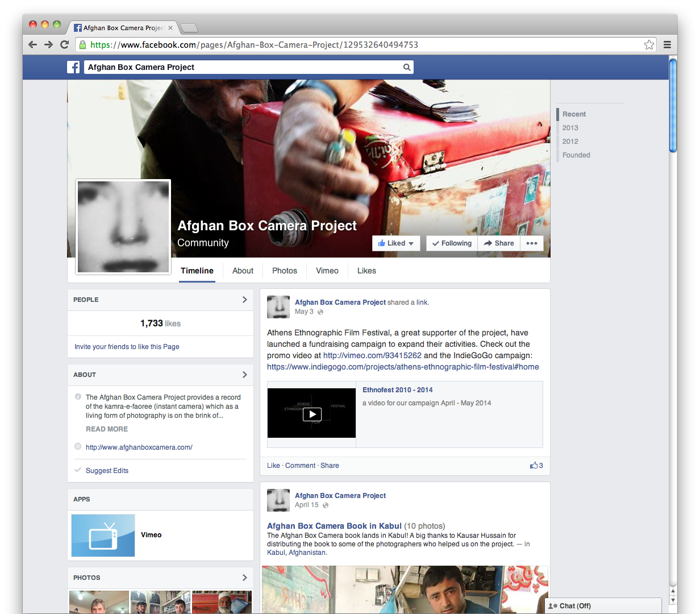
Task: Click the Vimeo app TV icon
Action: tap(103, 536)
